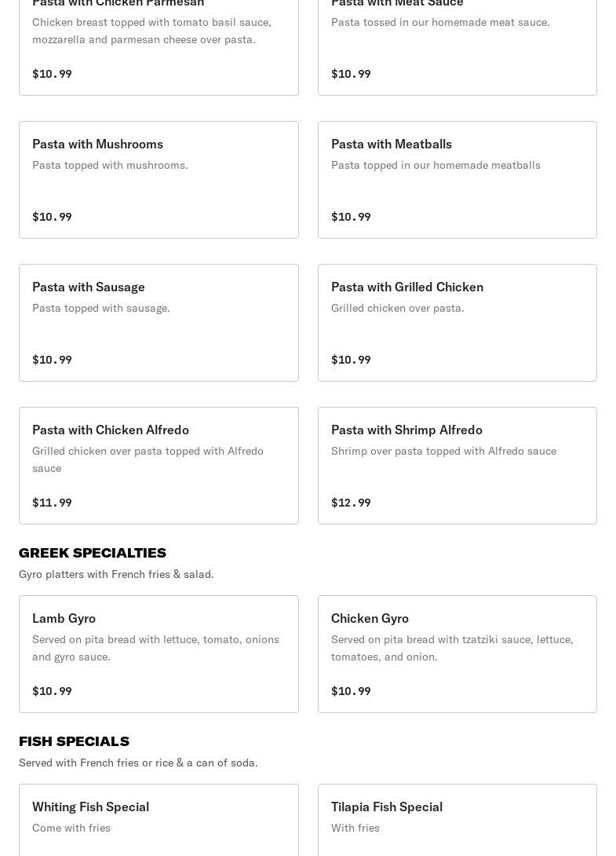Click the gyro platters with French fries subtitle
The width and height of the screenshot is (616, 856).
click(116, 574)
